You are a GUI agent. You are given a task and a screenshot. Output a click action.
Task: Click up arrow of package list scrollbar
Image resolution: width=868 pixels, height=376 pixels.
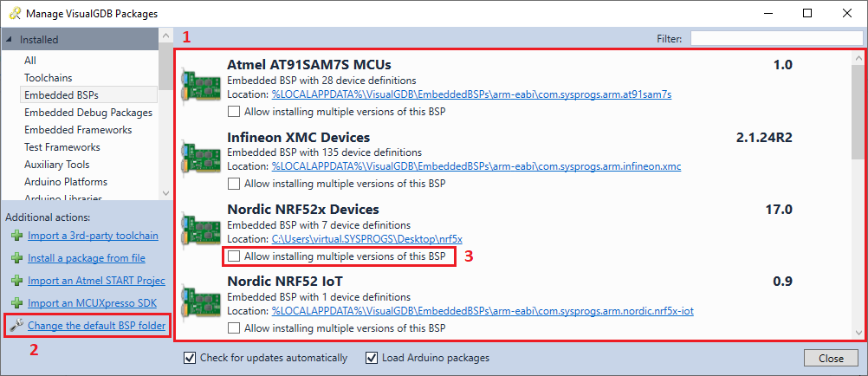[x=858, y=58]
